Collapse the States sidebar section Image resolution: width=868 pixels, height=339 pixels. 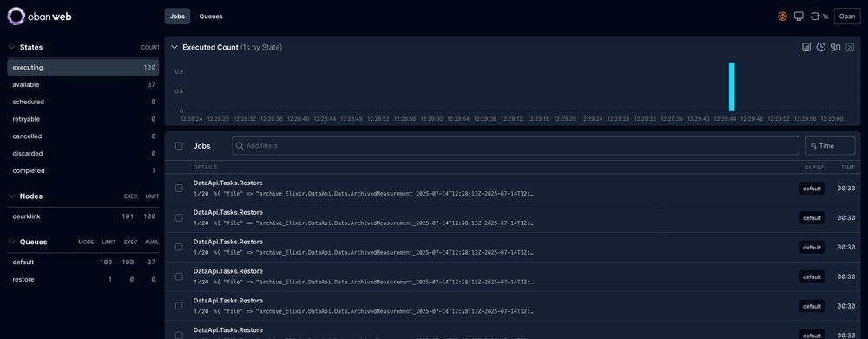(x=11, y=48)
